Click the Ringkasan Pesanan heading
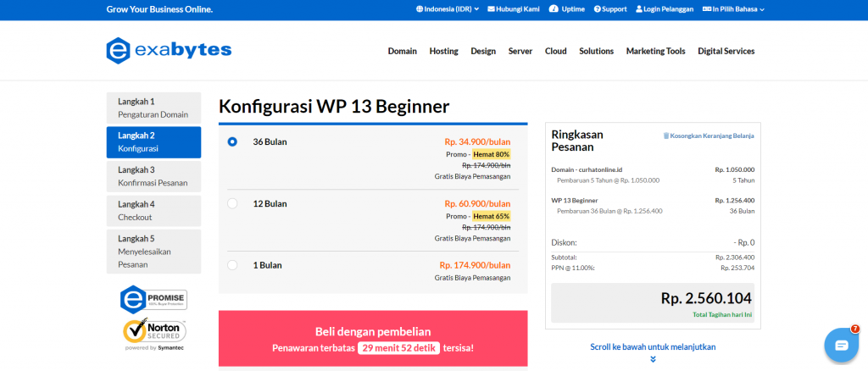The height and width of the screenshot is (371, 868). click(x=577, y=141)
